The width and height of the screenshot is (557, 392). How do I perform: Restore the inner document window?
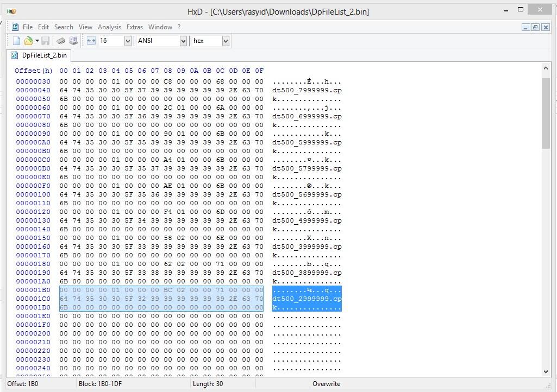(x=535, y=27)
